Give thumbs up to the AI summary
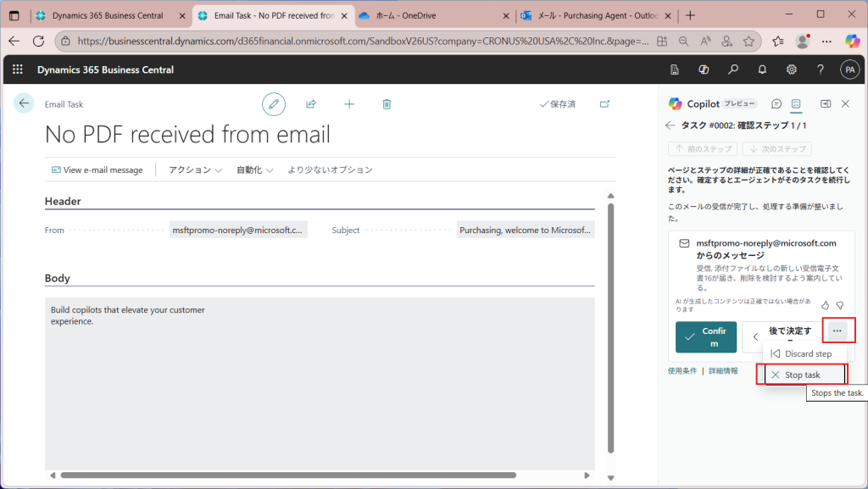Viewport: 868px width, 489px height. point(826,305)
